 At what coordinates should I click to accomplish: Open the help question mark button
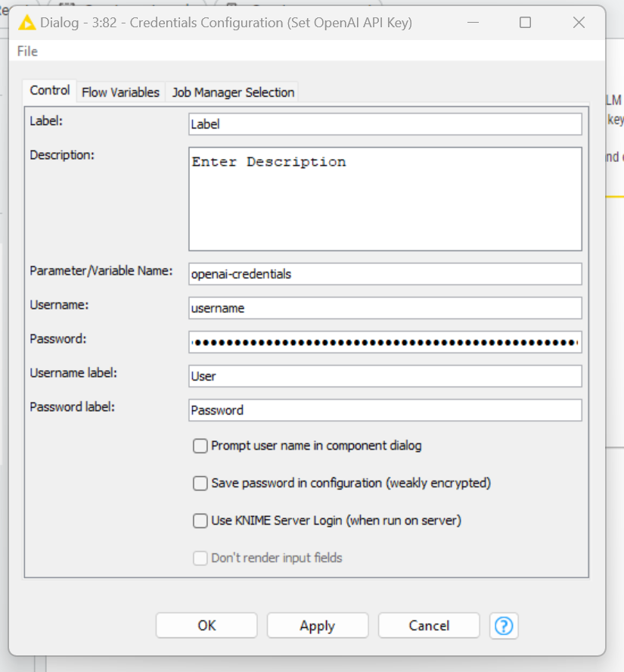click(x=504, y=626)
